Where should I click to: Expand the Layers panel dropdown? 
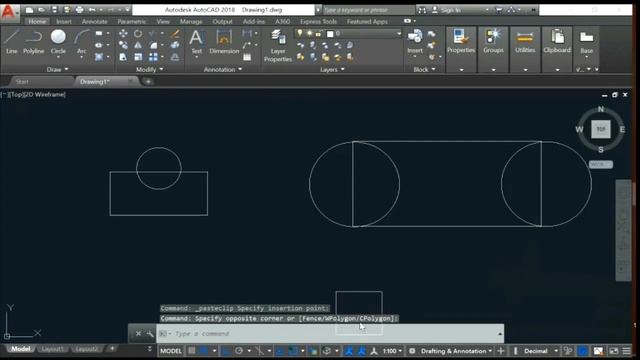pos(332,69)
